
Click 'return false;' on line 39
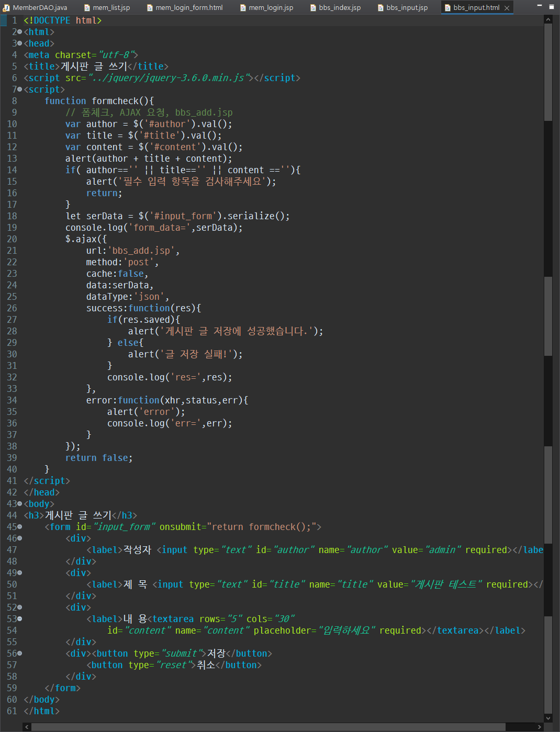point(99,458)
